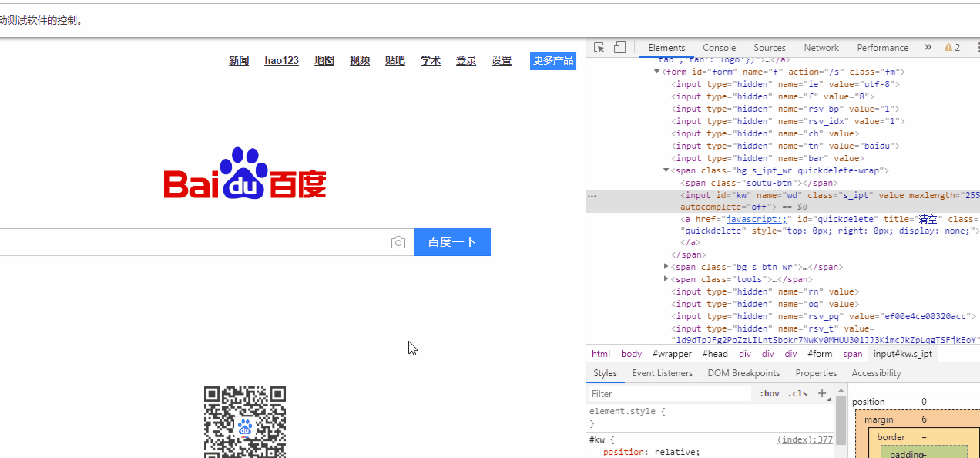The height and width of the screenshot is (458, 980).
Task: Open the Performance tab
Action: click(x=883, y=47)
